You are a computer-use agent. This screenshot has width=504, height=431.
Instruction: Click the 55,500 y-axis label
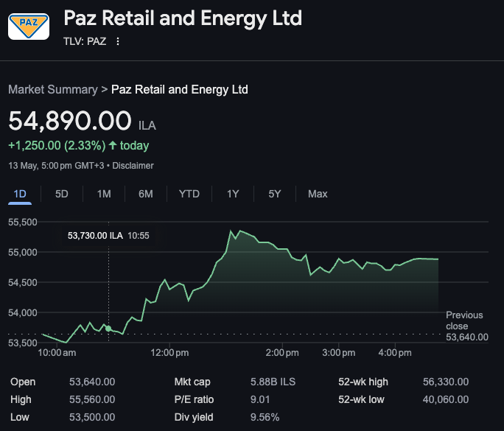tap(23, 222)
